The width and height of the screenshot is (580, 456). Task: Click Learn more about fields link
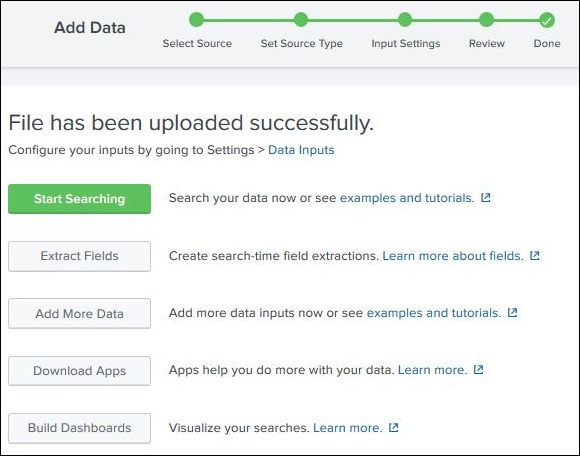453,256
